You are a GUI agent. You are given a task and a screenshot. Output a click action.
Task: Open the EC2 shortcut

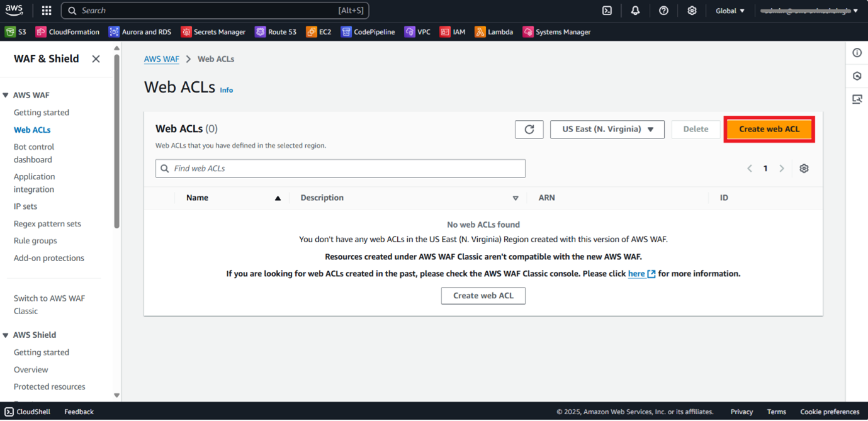(318, 31)
